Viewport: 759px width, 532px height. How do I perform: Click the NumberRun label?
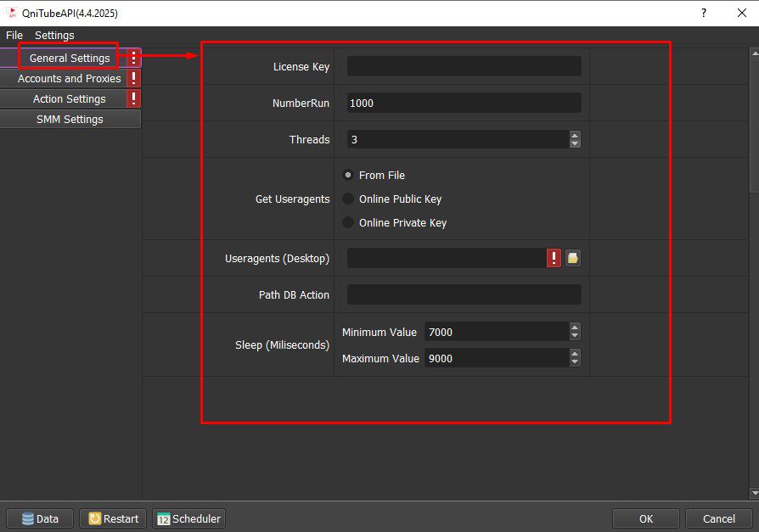point(301,103)
